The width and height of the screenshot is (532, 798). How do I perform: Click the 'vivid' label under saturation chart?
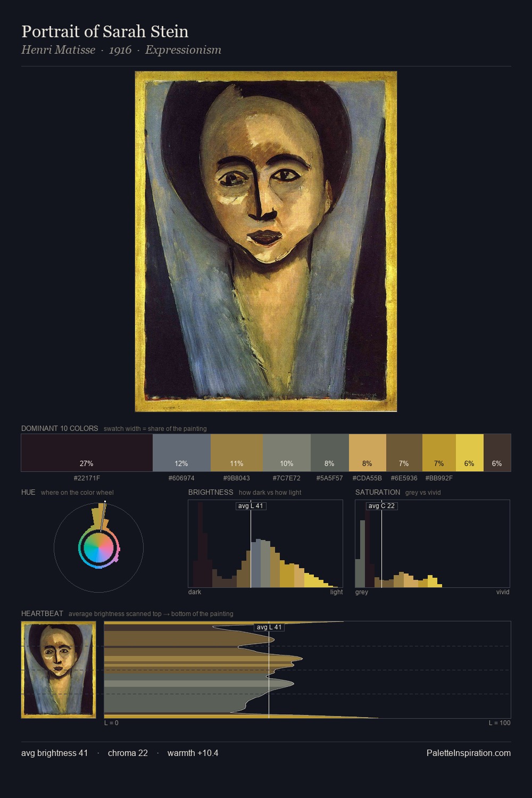tap(503, 592)
